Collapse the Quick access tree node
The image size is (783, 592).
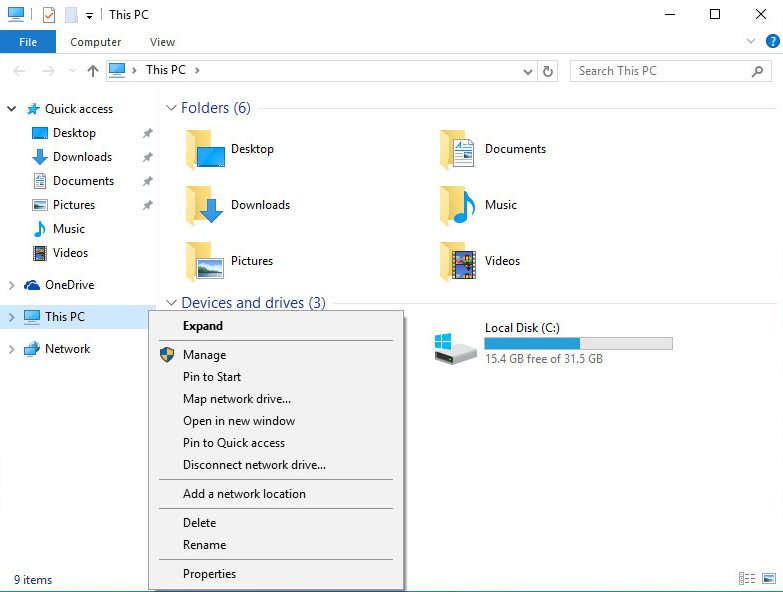12,109
